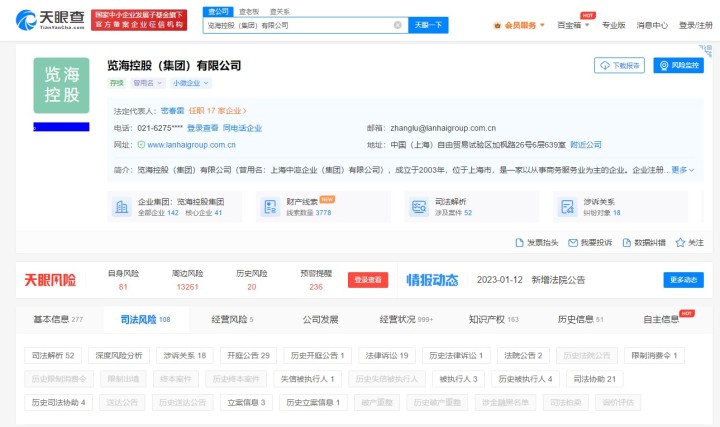Expand the 小微企业 dropdown tag
720x427 pixels.
point(191,83)
